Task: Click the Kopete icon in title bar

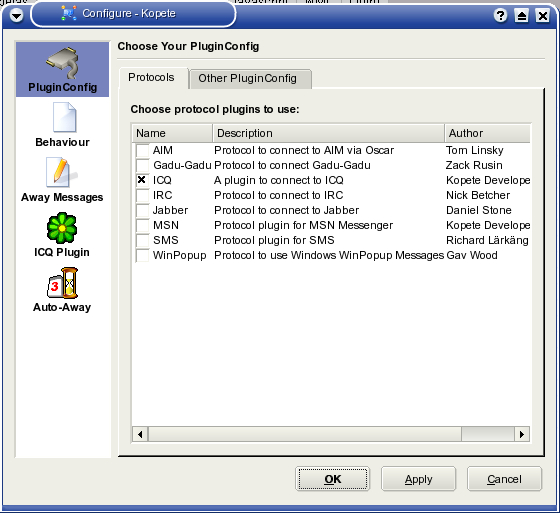Action: point(69,14)
